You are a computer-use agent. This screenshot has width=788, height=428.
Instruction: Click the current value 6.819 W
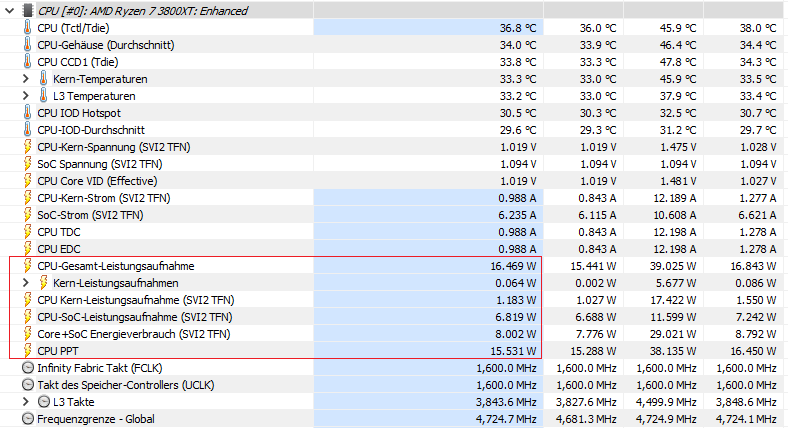(516, 317)
